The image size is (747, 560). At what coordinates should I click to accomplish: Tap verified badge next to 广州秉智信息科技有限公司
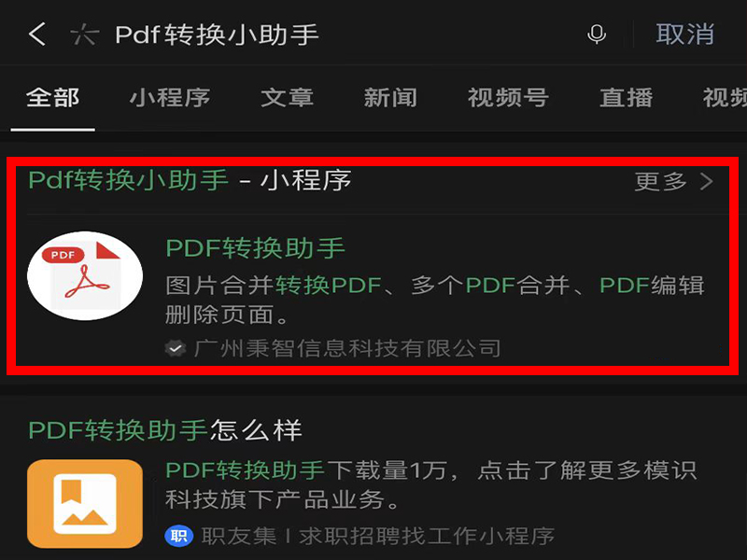click(x=176, y=348)
